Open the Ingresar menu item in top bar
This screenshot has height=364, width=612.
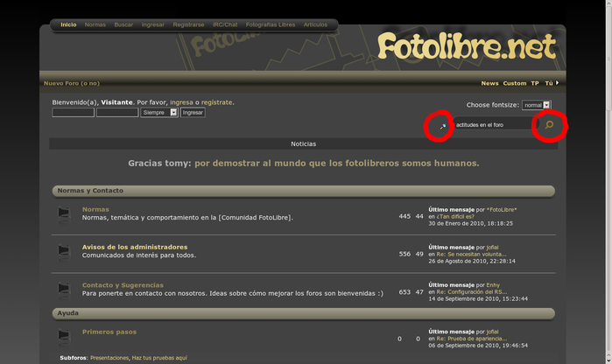click(153, 24)
